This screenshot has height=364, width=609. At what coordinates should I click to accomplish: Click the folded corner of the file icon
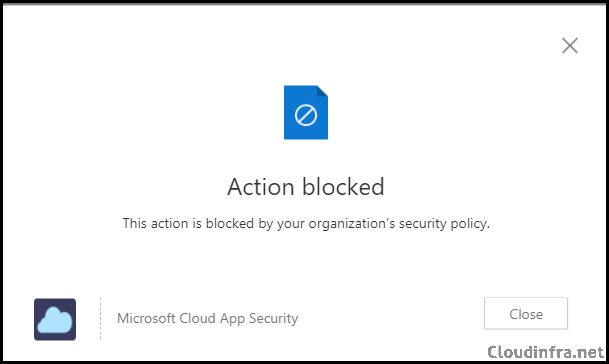(x=322, y=91)
